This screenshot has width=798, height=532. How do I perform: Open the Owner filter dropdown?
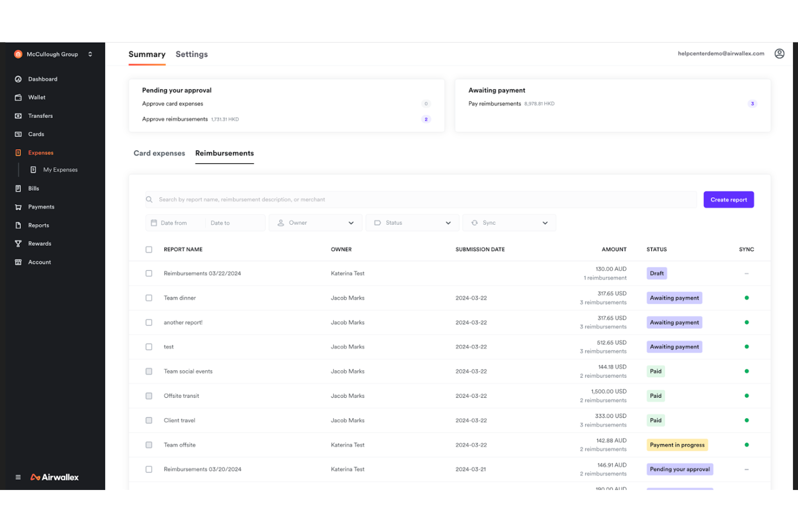click(315, 222)
